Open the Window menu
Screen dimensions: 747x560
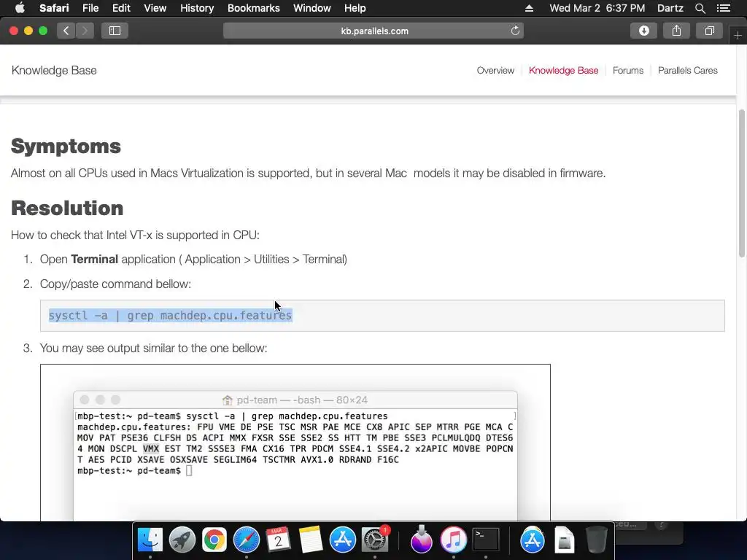(312, 8)
